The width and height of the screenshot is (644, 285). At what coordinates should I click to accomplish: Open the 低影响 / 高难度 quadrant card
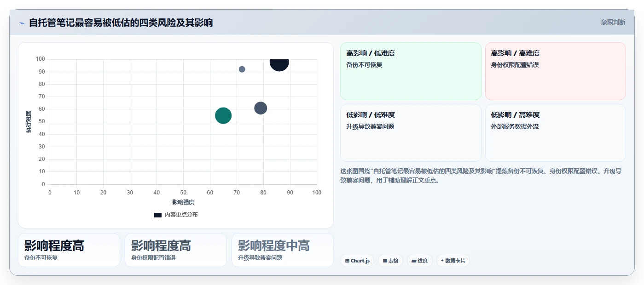pyautogui.click(x=555, y=133)
